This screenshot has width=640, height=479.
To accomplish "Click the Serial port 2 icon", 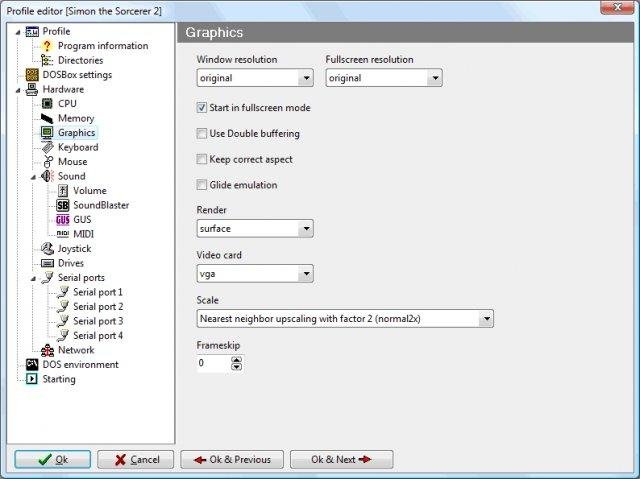I will click(63, 306).
